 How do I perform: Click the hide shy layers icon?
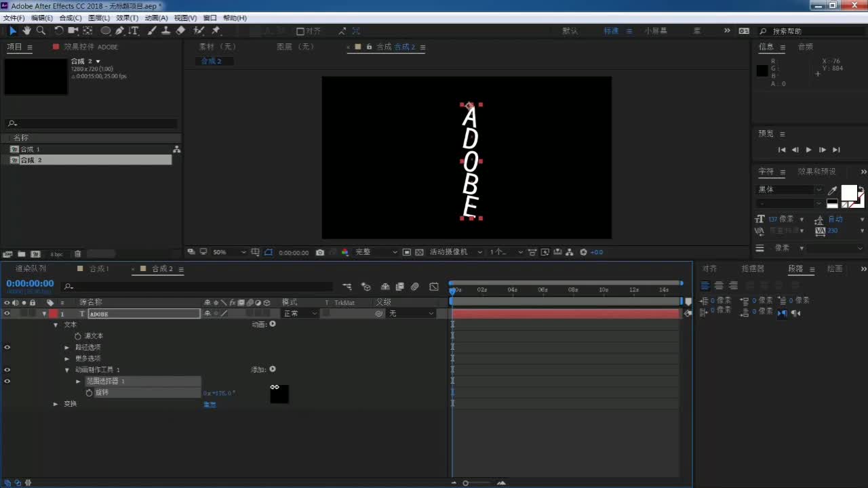click(385, 286)
